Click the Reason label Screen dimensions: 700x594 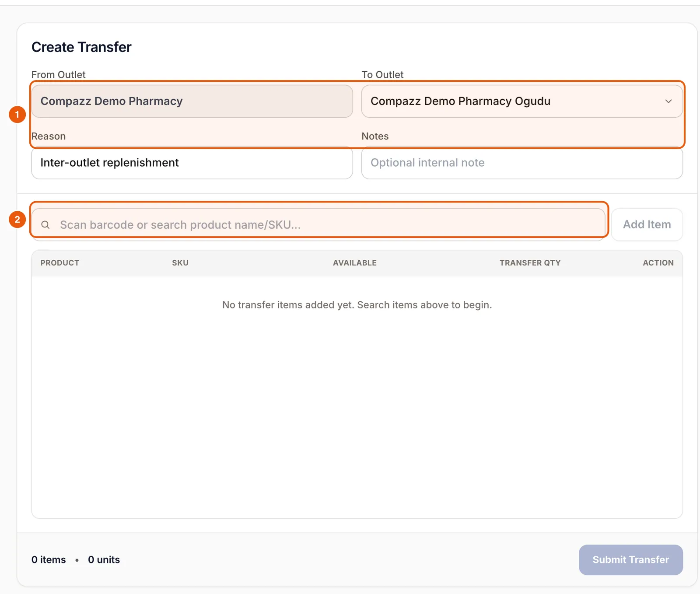[x=49, y=136]
